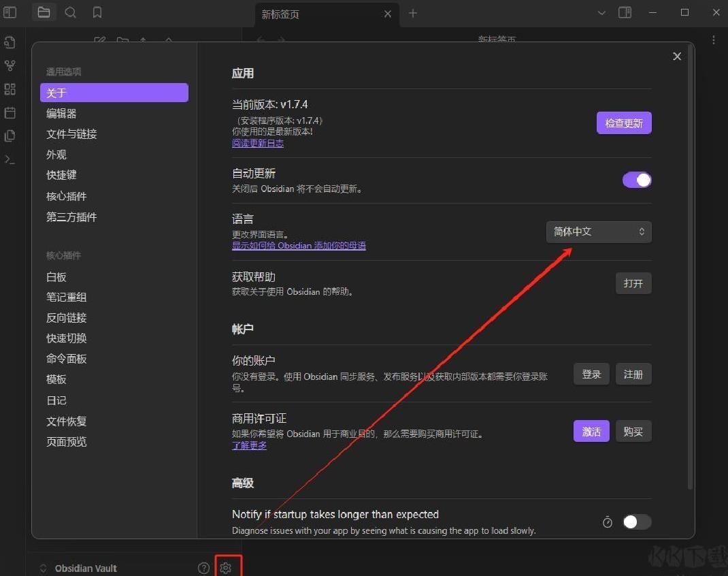Click the settings dialog scrollbar
Viewport: 728px width, 576px height.
[x=690, y=267]
